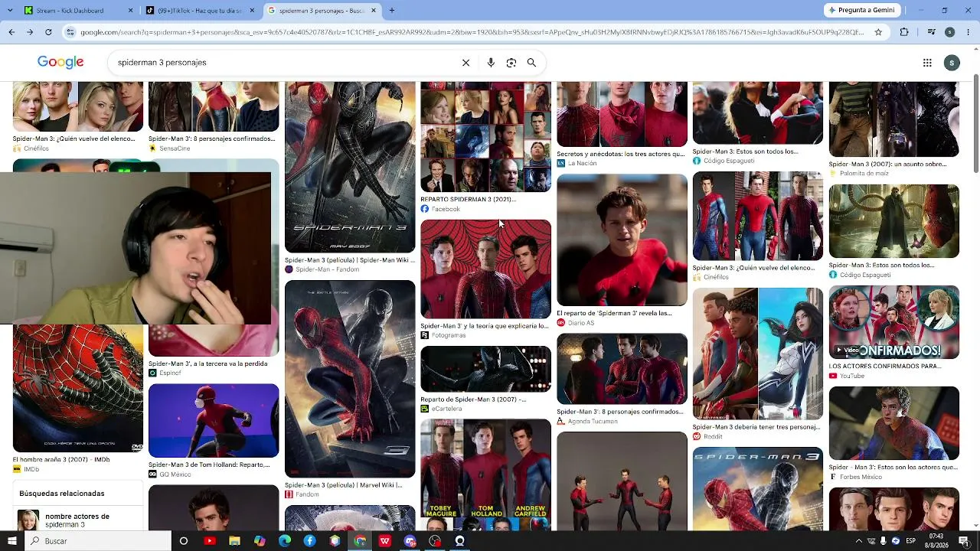980x551 pixels.
Task: Click the Pregunta a Gemini button
Action: click(861, 11)
